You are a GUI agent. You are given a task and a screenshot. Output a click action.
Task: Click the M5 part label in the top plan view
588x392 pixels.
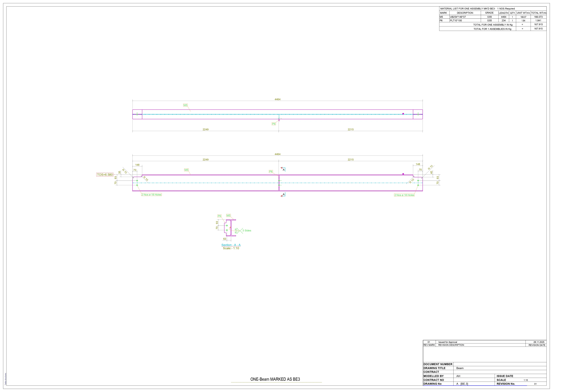(x=185, y=105)
